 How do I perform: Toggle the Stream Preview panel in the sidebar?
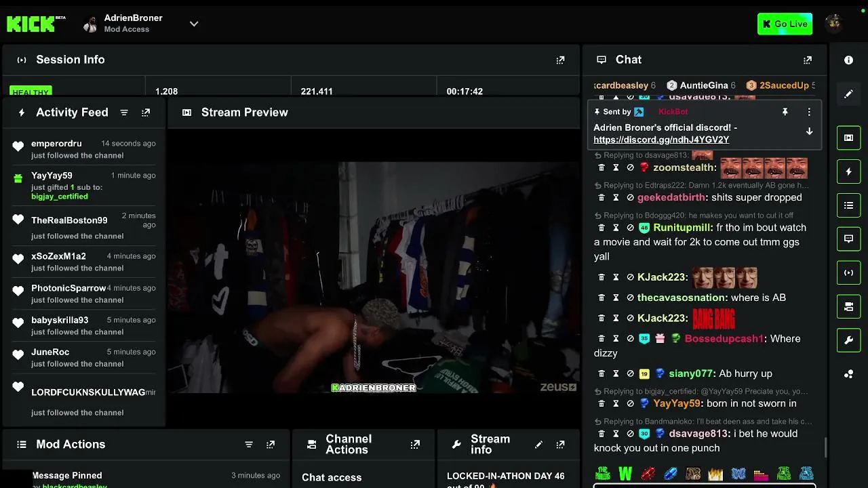coord(848,138)
